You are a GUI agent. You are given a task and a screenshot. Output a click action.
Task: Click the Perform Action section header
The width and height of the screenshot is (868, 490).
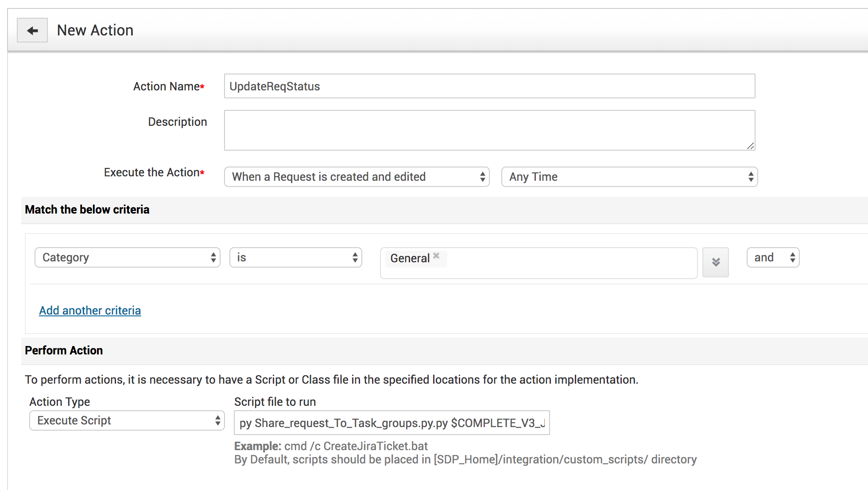point(64,350)
